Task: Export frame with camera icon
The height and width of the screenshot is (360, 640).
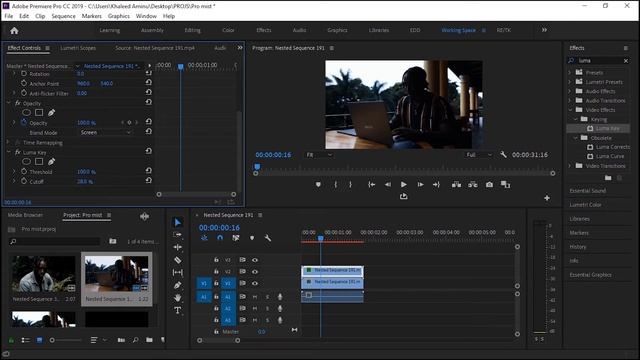Action: pos(489,184)
